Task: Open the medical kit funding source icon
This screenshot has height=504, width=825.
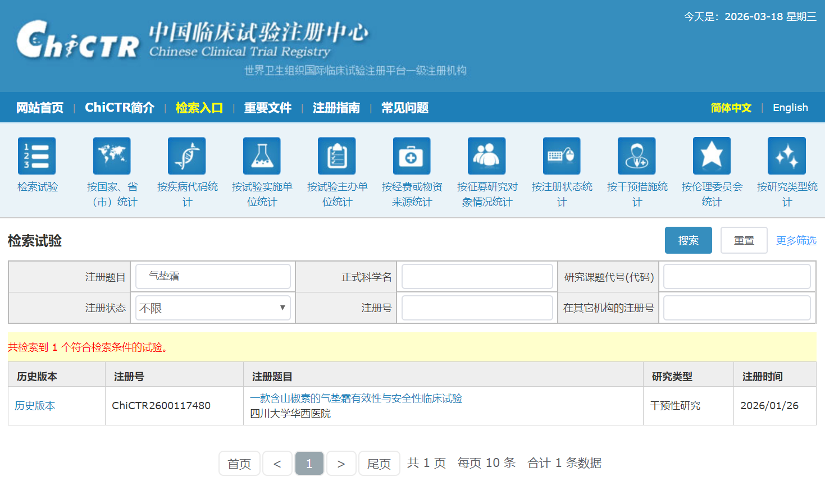Action: 412,156
